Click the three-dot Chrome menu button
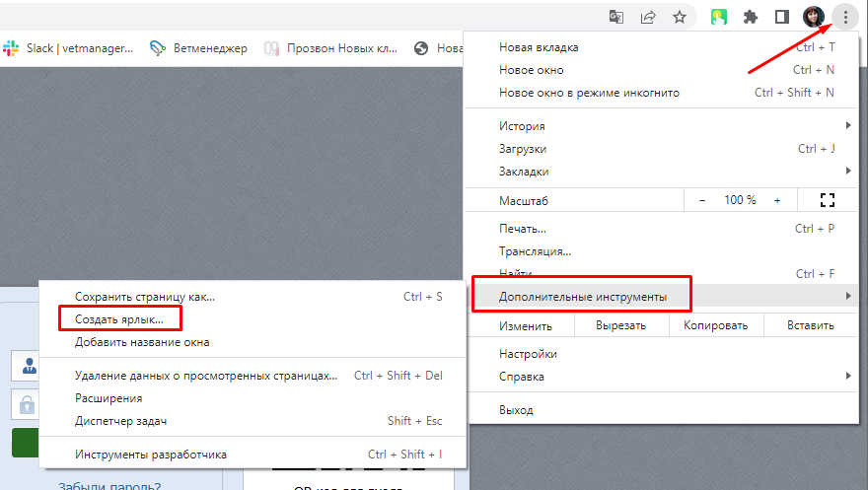This screenshot has width=868, height=490. coord(845,17)
